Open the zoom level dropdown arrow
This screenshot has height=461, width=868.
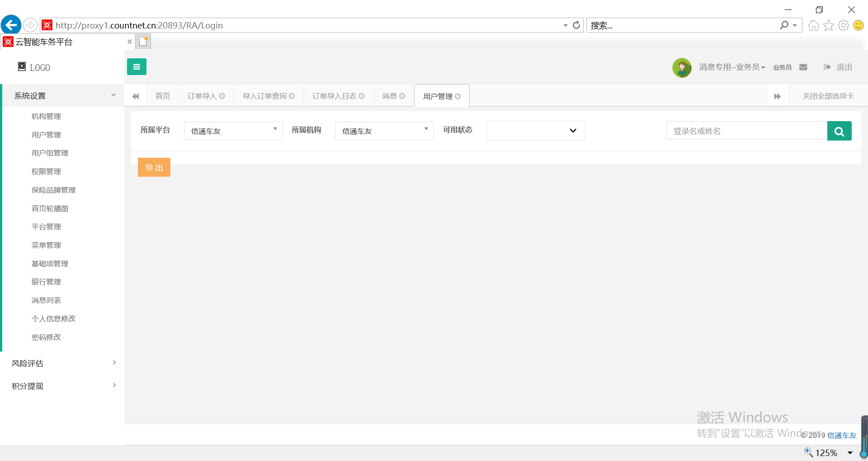click(x=850, y=453)
